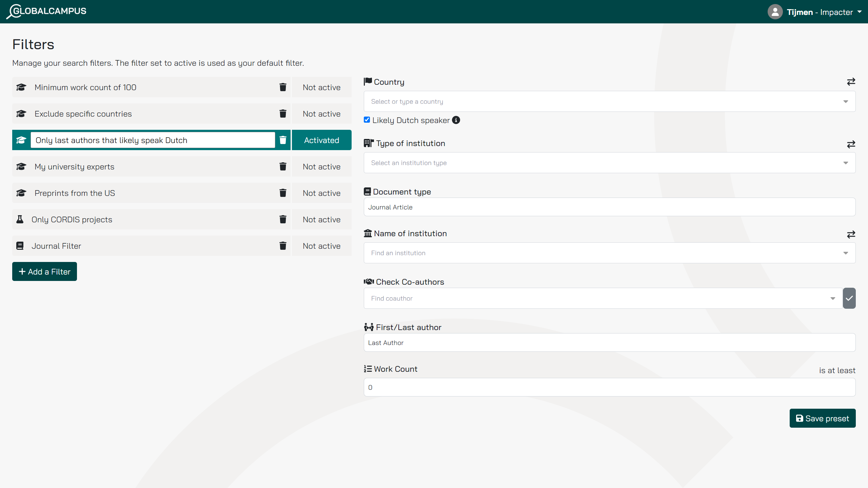Toggle include/exclude arrows for Type of institution
The height and width of the screenshot is (488, 868).
tap(851, 144)
